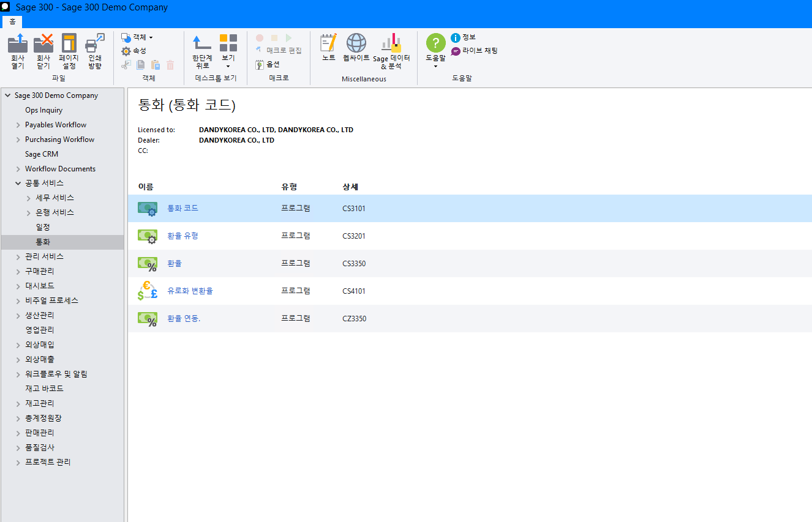Open the 유로화 변환율 program link
Viewport: 812px width, 522px height.
pyautogui.click(x=190, y=291)
